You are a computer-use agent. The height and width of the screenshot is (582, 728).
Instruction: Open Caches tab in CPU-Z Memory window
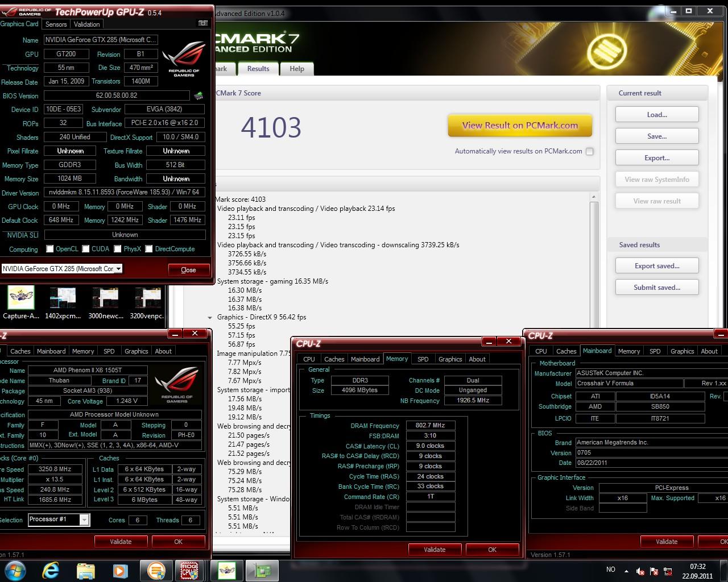(x=334, y=359)
